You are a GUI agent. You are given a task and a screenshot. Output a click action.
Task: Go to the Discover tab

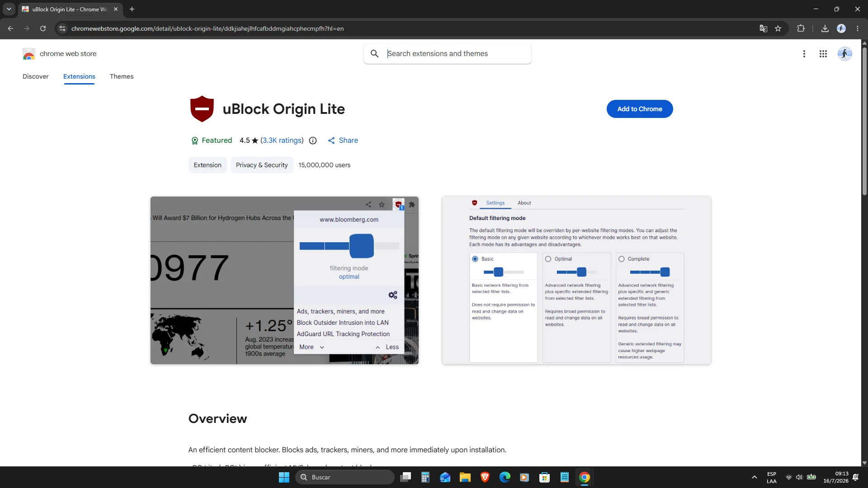pyautogui.click(x=36, y=76)
